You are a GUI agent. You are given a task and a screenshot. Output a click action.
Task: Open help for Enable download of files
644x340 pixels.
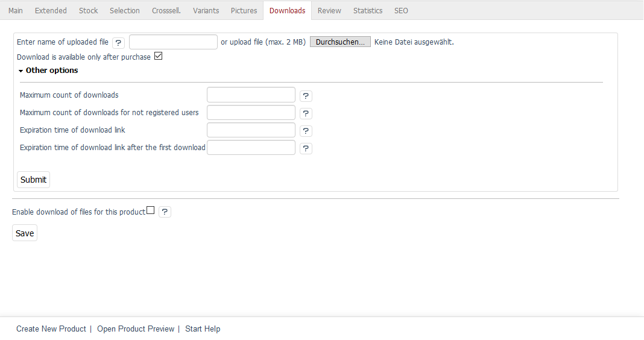(x=165, y=212)
